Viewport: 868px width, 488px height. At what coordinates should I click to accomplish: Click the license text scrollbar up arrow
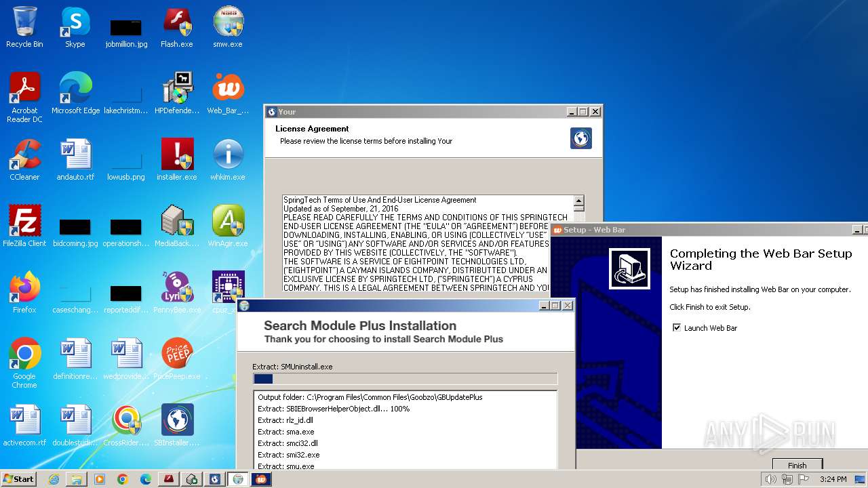(579, 201)
